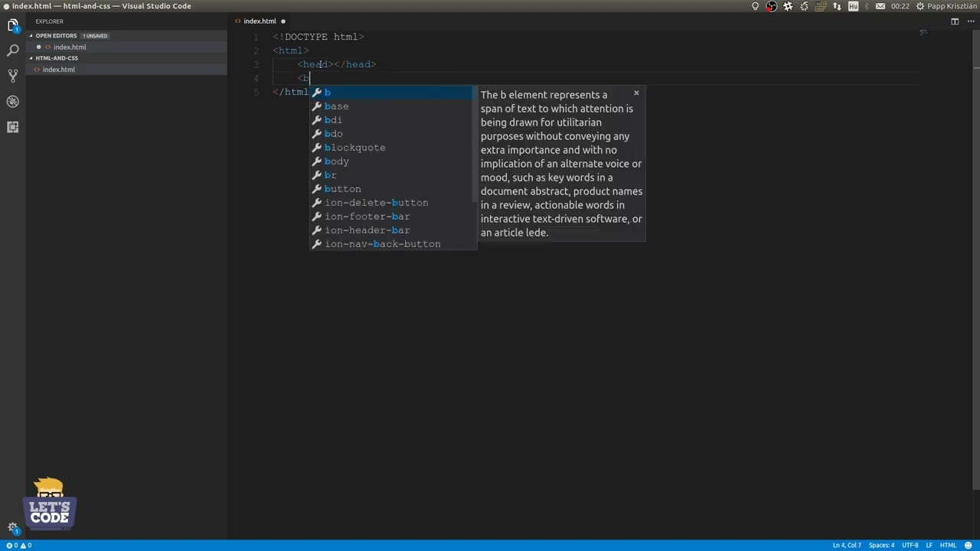Open the Search view in activity bar
Image resolution: width=980 pixels, height=551 pixels.
point(13,51)
